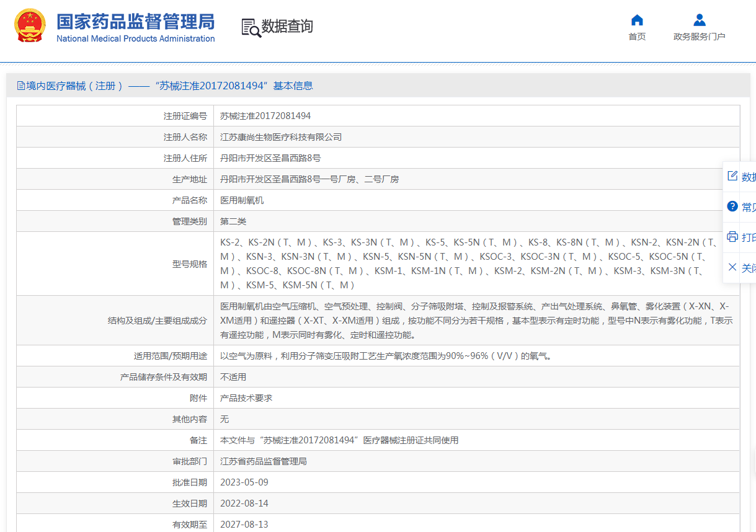Screen dimensions: 756x532
Task: Click the document icon beside 境内医疗器械 heading
Action: pos(21,86)
